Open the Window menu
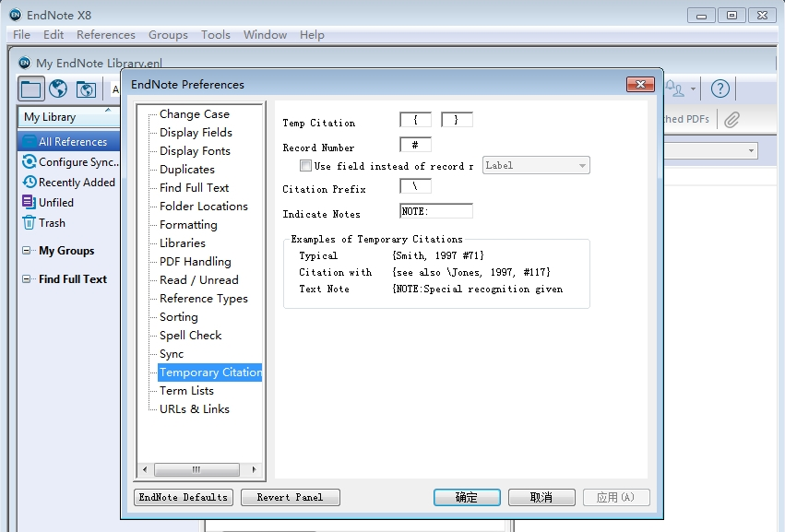Image resolution: width=785 pixels, height=532 pixels. pyautogui.click(x=265, y=34)
